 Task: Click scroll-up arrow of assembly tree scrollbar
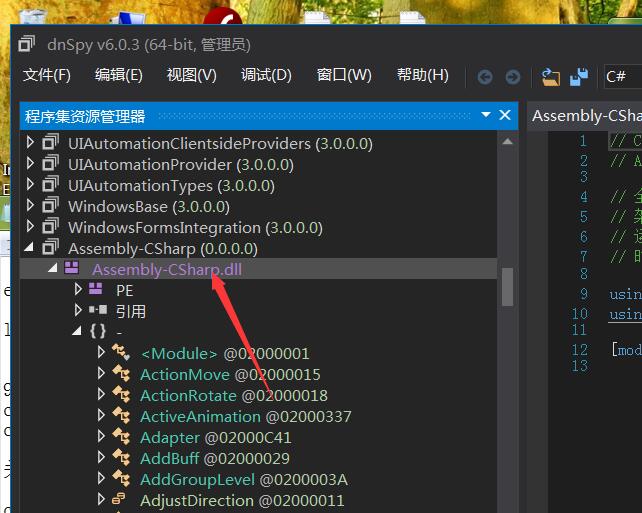507,141
